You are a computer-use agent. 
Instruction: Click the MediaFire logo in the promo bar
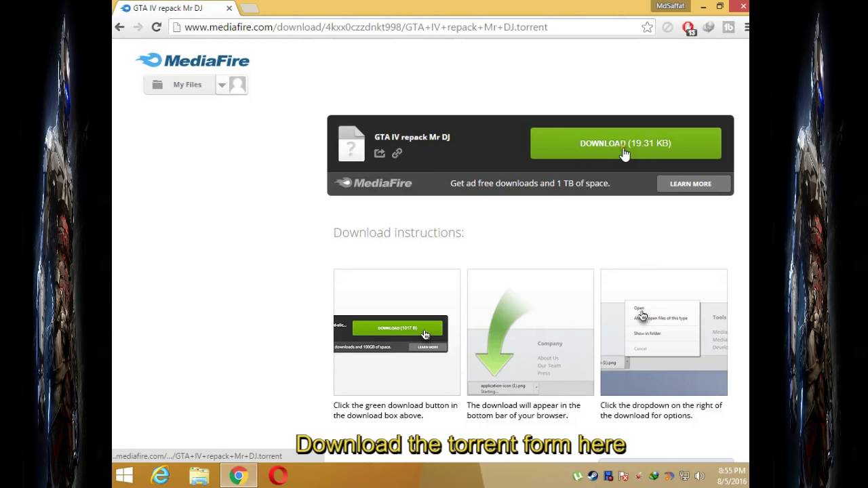[374, 183]
